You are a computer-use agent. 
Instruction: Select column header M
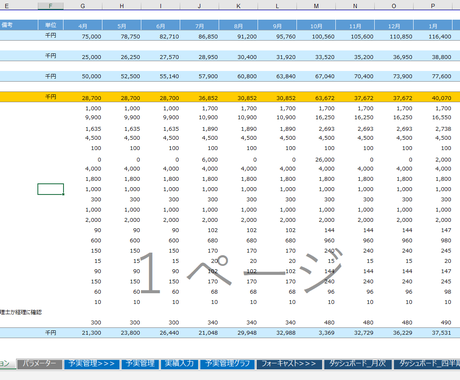click(316, 6)
